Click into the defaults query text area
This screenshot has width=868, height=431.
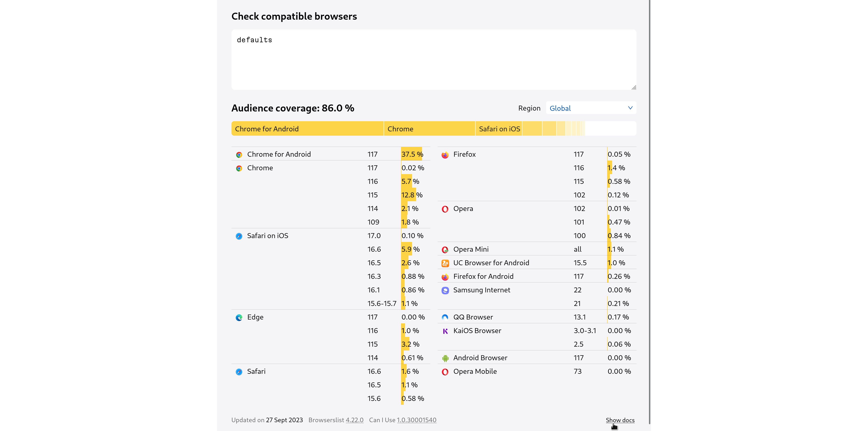click(434, 60)
